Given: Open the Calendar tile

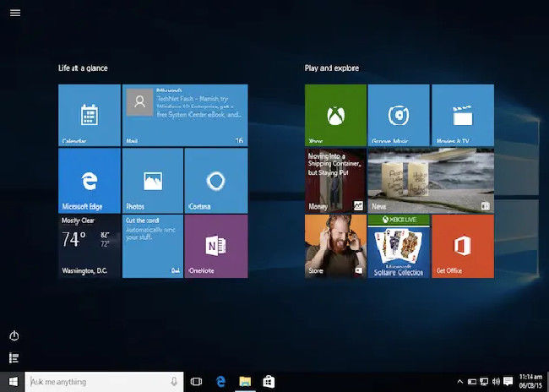Looking at the screenshot, I should pyautogui.click(x=89, y=115).
